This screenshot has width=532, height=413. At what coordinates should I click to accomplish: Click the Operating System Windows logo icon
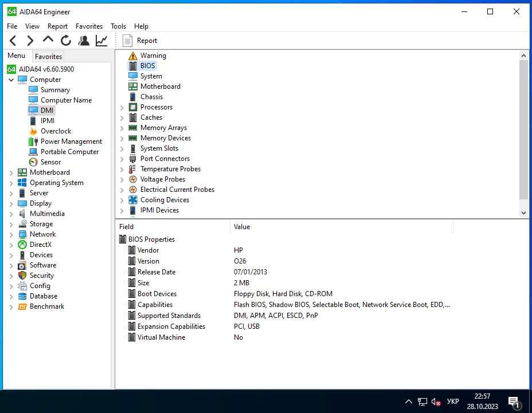pyautogui.click(x=22, y=182)
